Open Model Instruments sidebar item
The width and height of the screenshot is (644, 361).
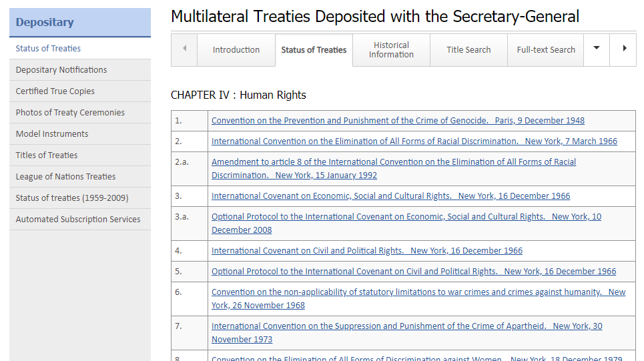(52, 134)
